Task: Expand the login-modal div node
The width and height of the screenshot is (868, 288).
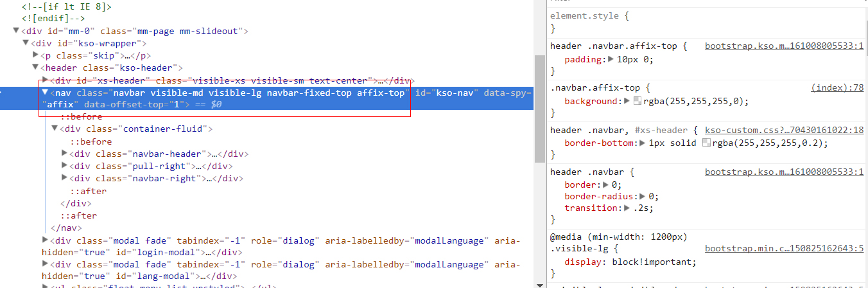Action: (45, 240)
